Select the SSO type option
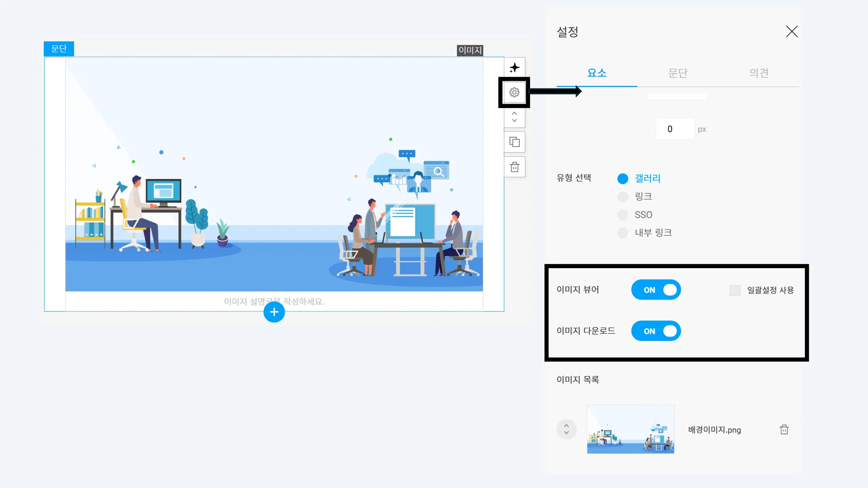Screen dimensions: 868x488 tap(623, 215)
